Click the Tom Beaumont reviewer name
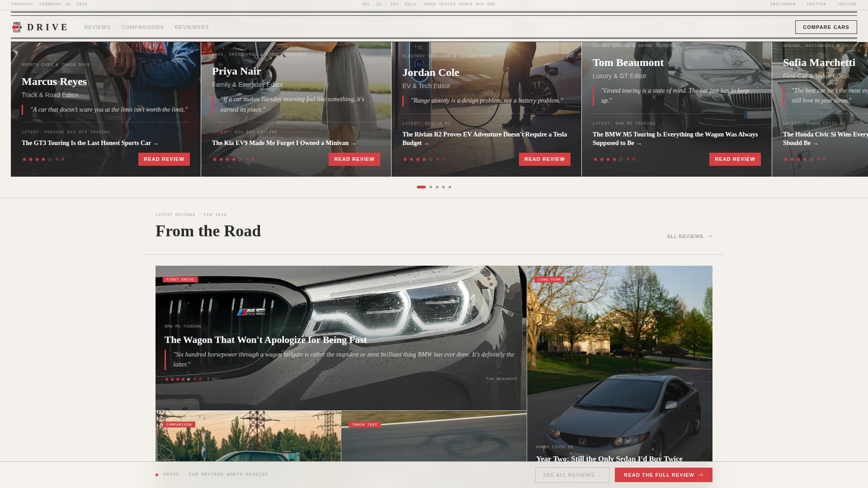Viewport: 868px width, 488px height. [x=628, y=63]
